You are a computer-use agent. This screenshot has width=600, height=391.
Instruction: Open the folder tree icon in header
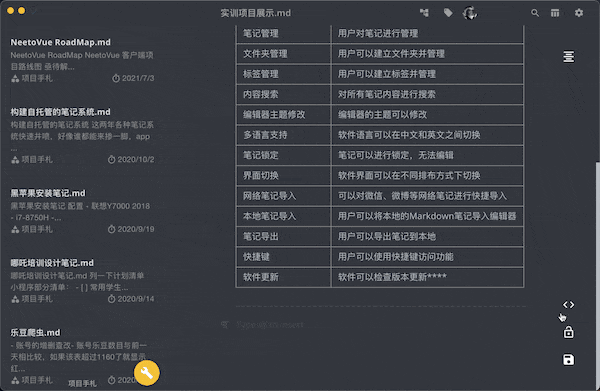click(424, 13)
